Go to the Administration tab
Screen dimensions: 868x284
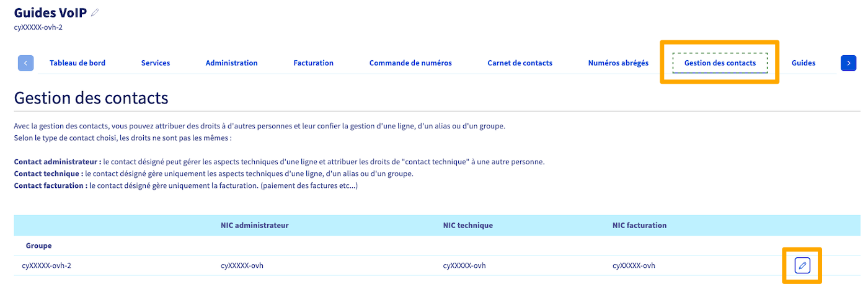231,63
